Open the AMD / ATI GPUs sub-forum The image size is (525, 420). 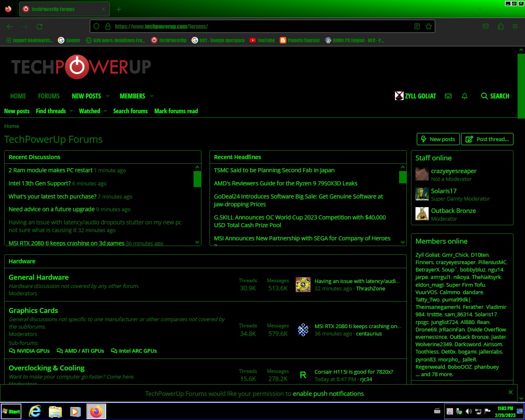click(x=80, y=351)
